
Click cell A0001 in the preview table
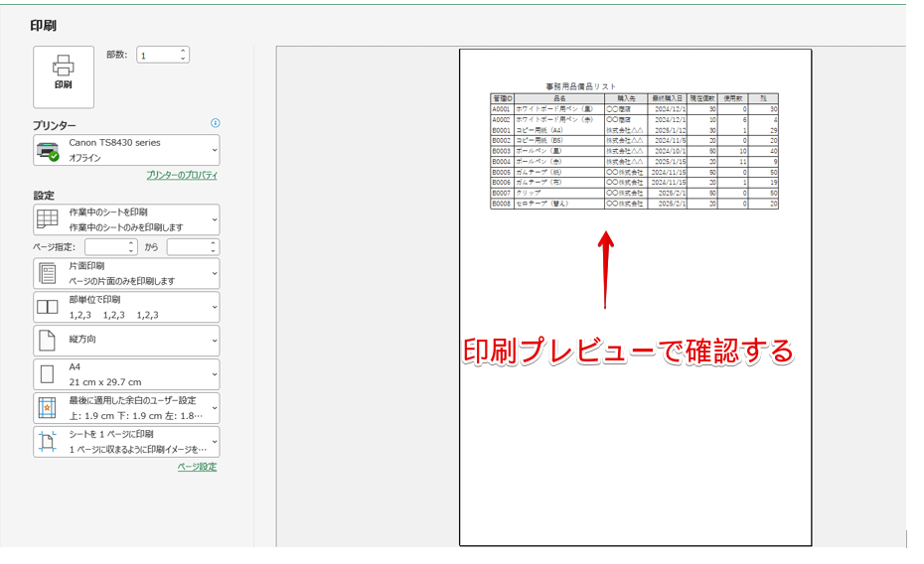click(x=501, y=109)
